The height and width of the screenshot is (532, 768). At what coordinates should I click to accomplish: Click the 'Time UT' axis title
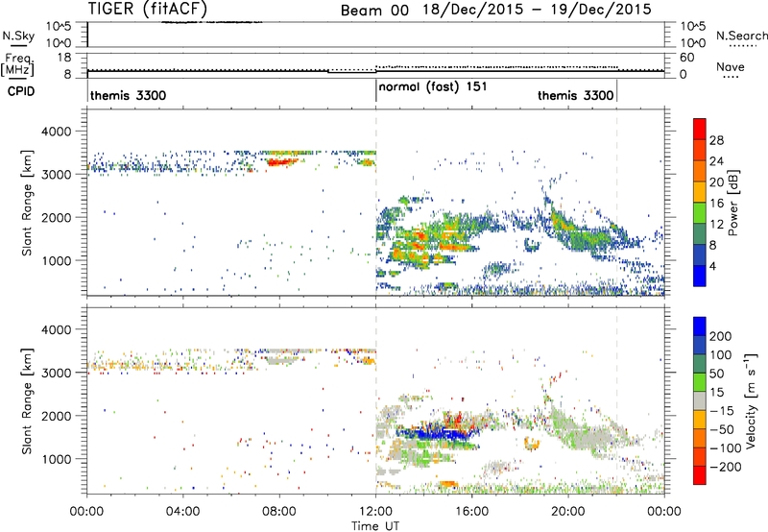[375, 526]
